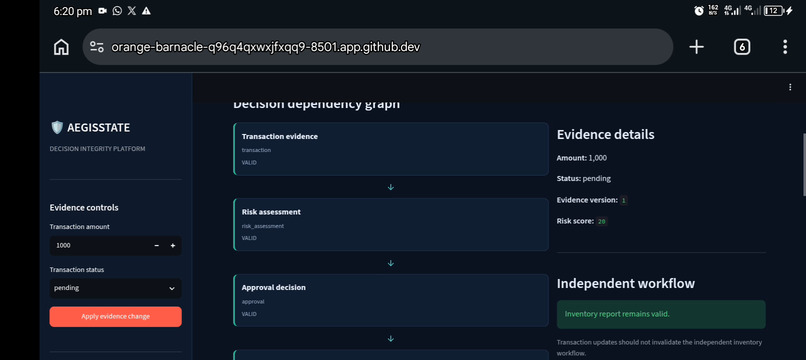Select the Transaction evidence node card
Viewport: 806px width, 360px height.
click(x=391, y=149)
